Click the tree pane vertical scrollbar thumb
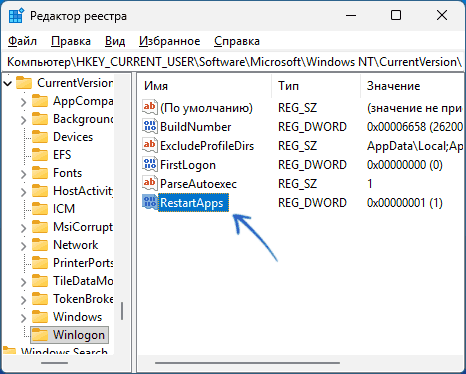The width and height of the screenshot is (466, 374). point(122,311)
